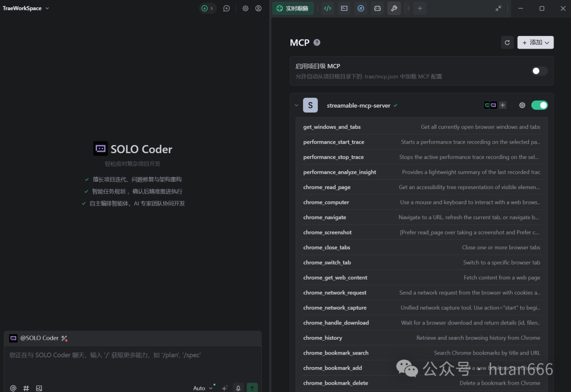Attach an image to chat
Screen dimensions: 571x392
click(x=39, y=388)
